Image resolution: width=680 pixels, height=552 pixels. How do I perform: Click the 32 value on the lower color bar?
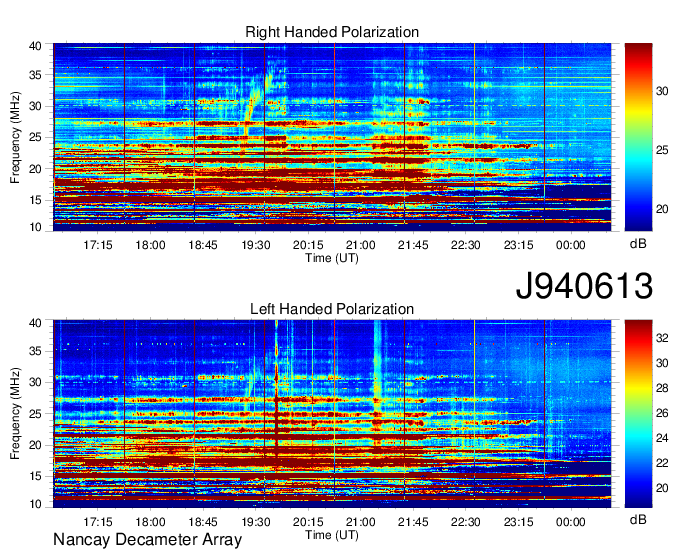click(662, 338)
